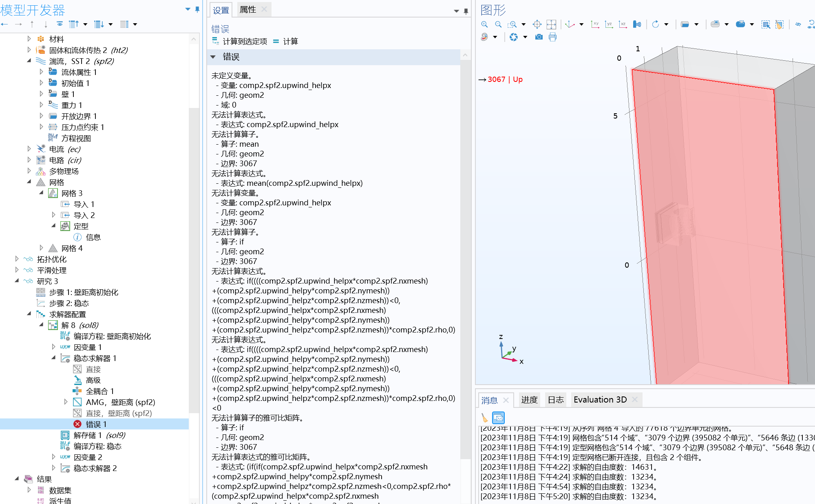The image size is (815, 504).
Task: Click the clear messages broom icon
Action: (484, 418)
